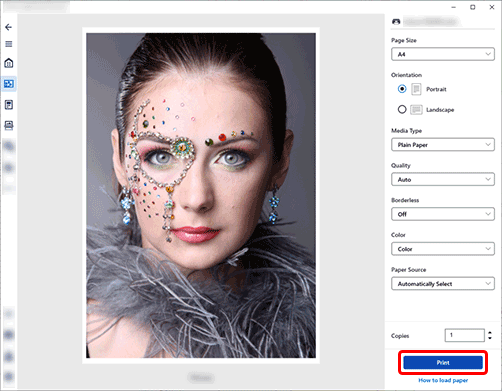Click the blue Print button
The width and height of the screenshot is (502, 391).
point(443,362)
